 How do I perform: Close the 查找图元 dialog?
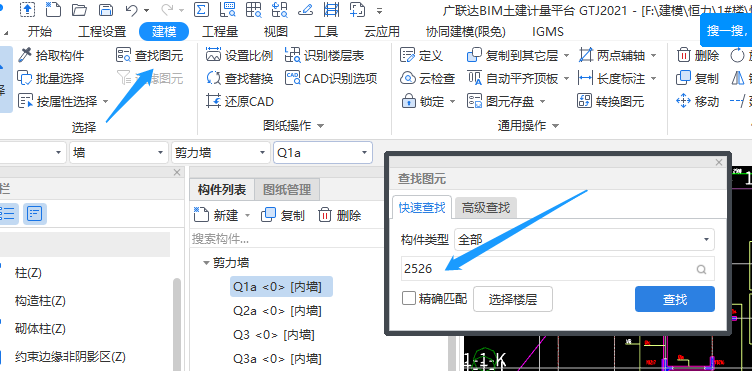point(718,162)
